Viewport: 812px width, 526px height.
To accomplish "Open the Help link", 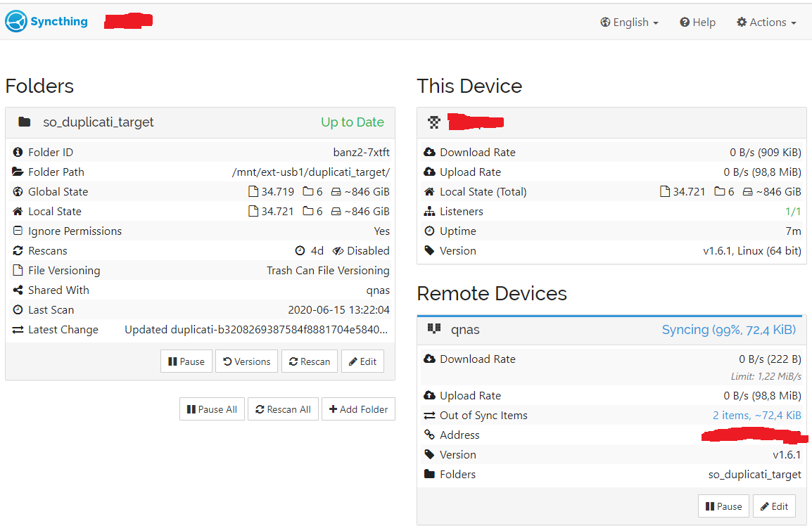I will [x=697, y=23].
